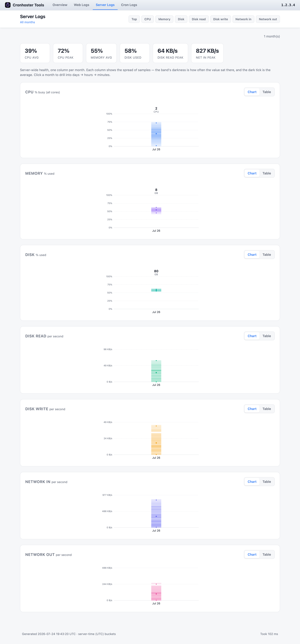Click the blue CPU Jul 26 column
The width and height of the screenshot is (300, 644).
coord(156,134)
